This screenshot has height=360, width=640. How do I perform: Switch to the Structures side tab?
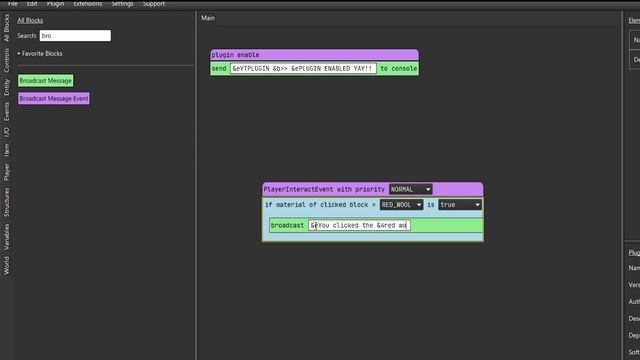7,202
